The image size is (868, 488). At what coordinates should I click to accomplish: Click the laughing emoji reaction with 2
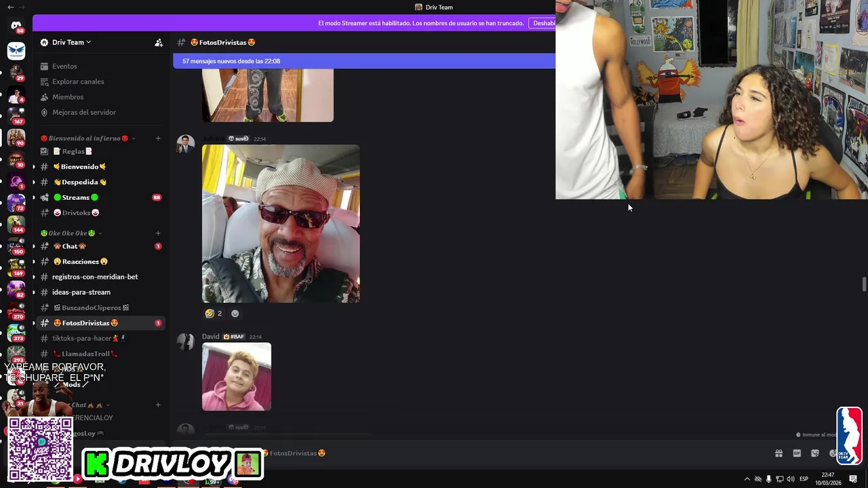click(214, 313)
